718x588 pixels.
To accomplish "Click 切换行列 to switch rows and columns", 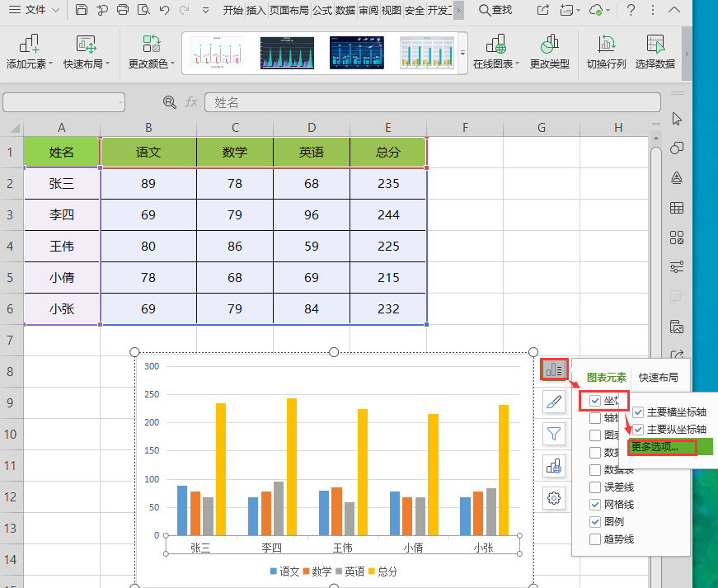I will point(606,52).
